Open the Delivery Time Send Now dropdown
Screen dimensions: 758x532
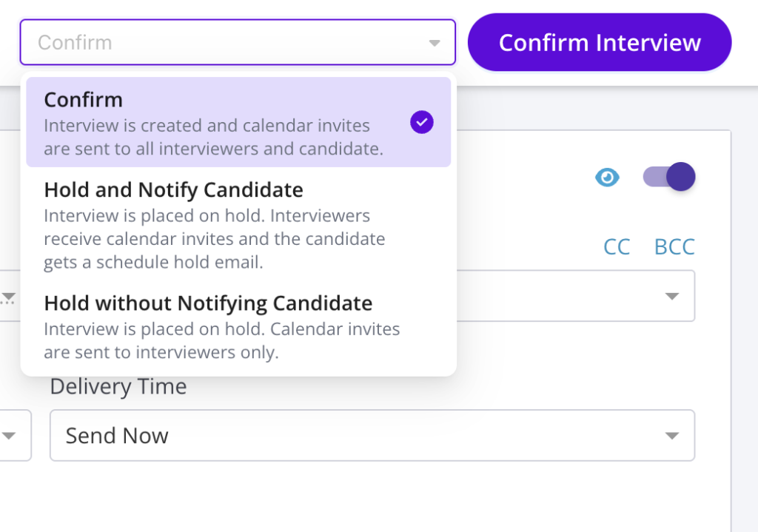point(372,436)
